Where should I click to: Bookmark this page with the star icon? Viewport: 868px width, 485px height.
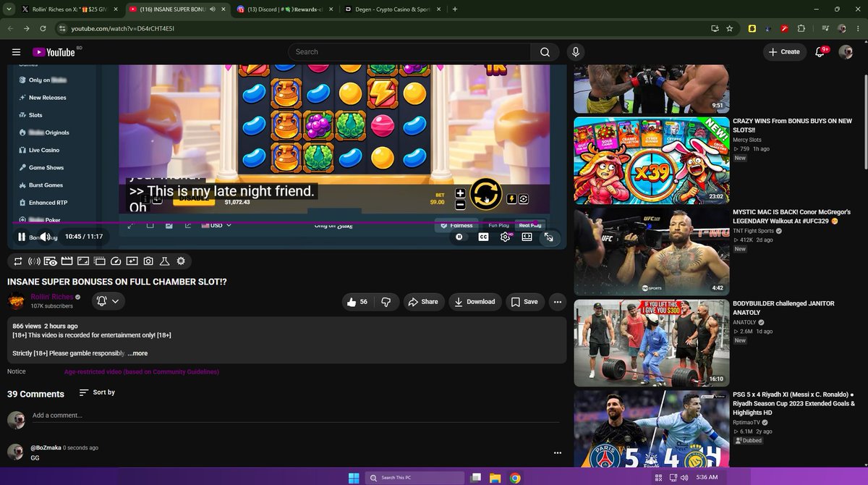(x=730, y=28)
